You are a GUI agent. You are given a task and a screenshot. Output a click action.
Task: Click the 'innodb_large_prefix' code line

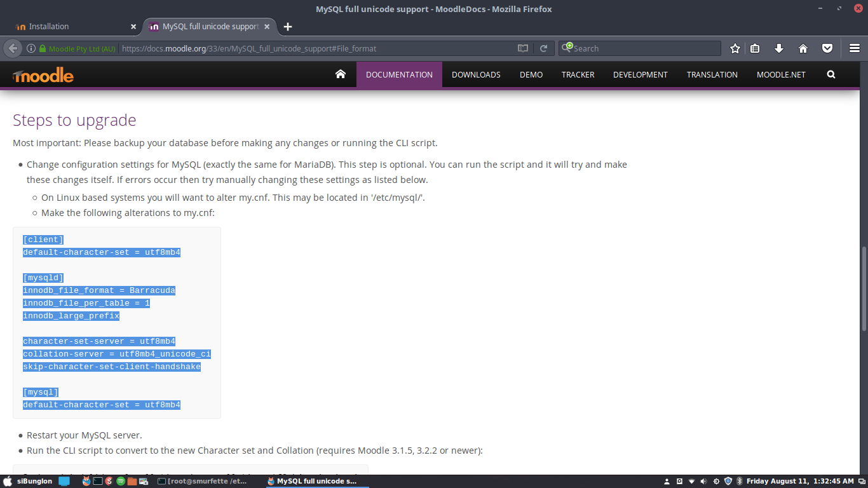pyautogui.click(x=71, y=316)
